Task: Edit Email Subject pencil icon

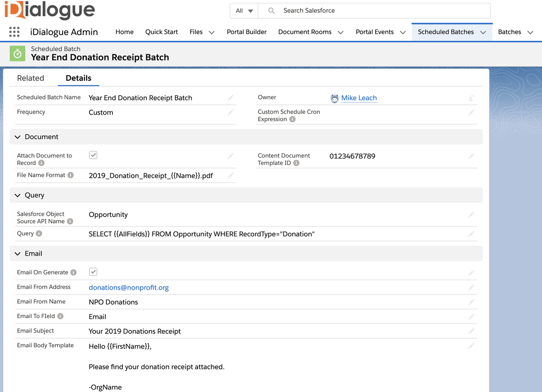Action: 471,331
